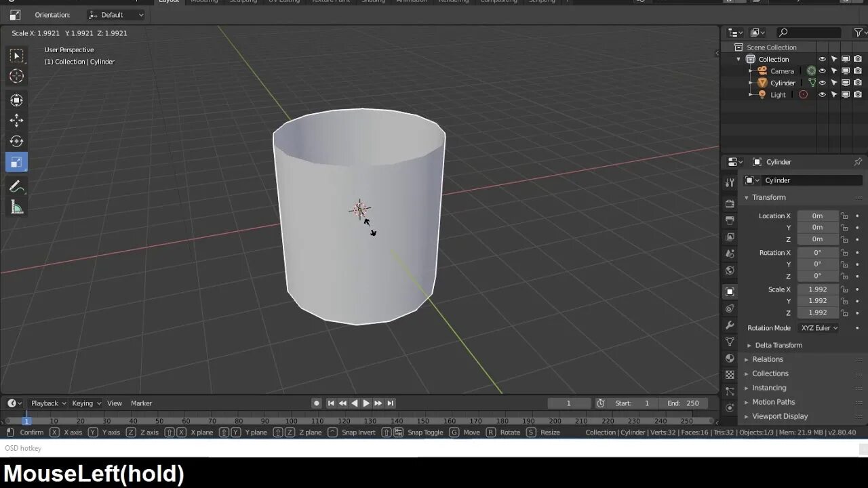Select Cylinder row in outliner
The height and width of the screenshot is (488, 868).
tap(783, 83)
